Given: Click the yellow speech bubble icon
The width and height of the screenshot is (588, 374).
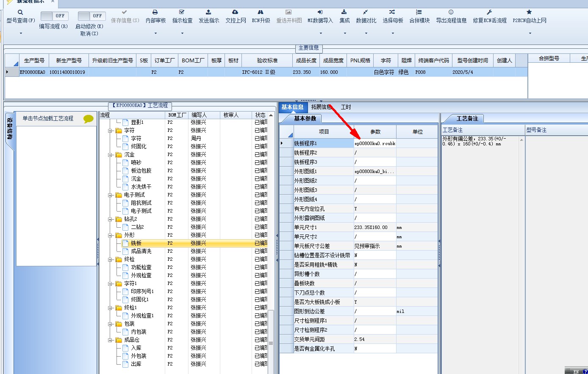Looking at the screenshot, I should [88, 119].
